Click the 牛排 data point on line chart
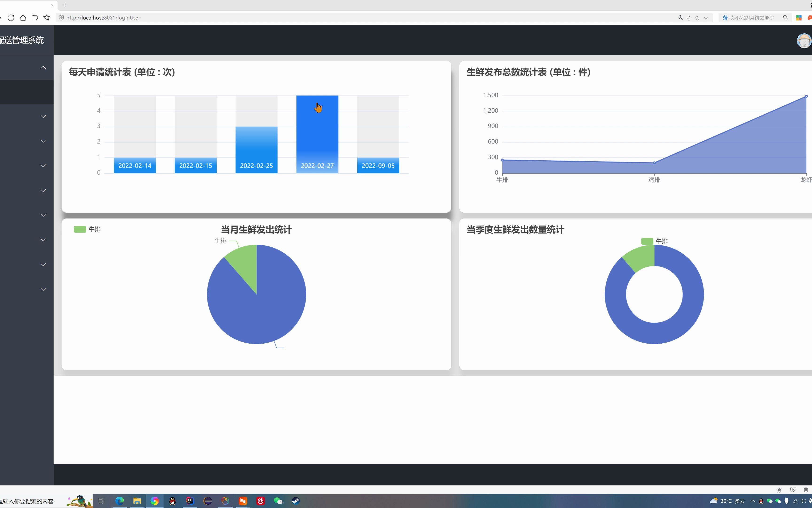 coord(502,160)
